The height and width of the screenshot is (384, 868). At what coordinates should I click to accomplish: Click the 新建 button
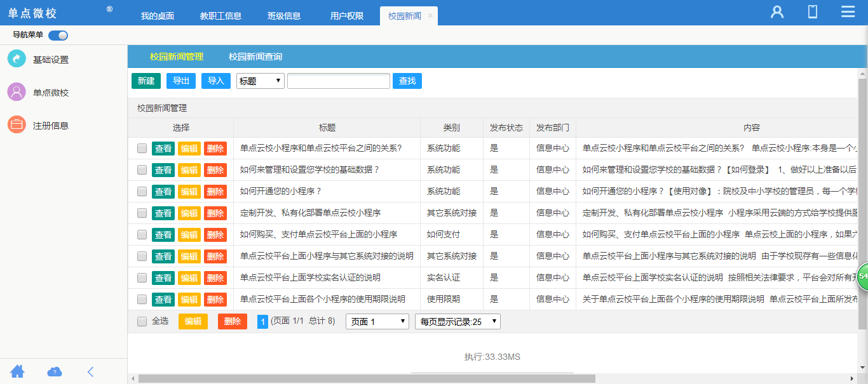coord(146,81)
